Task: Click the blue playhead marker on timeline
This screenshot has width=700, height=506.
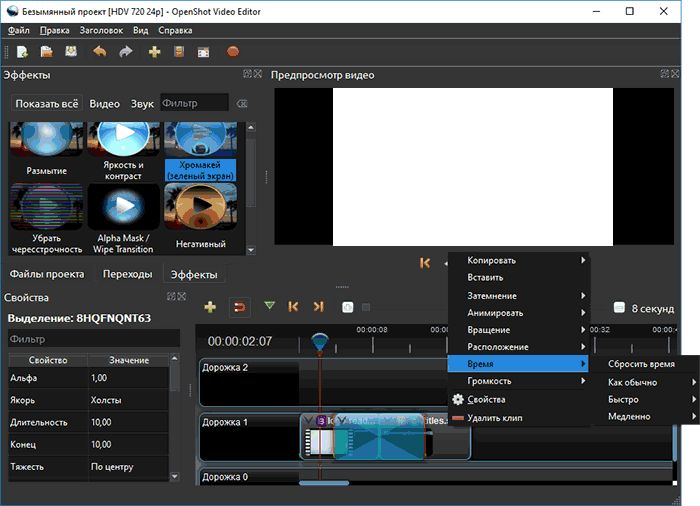Action: (320, 342)
